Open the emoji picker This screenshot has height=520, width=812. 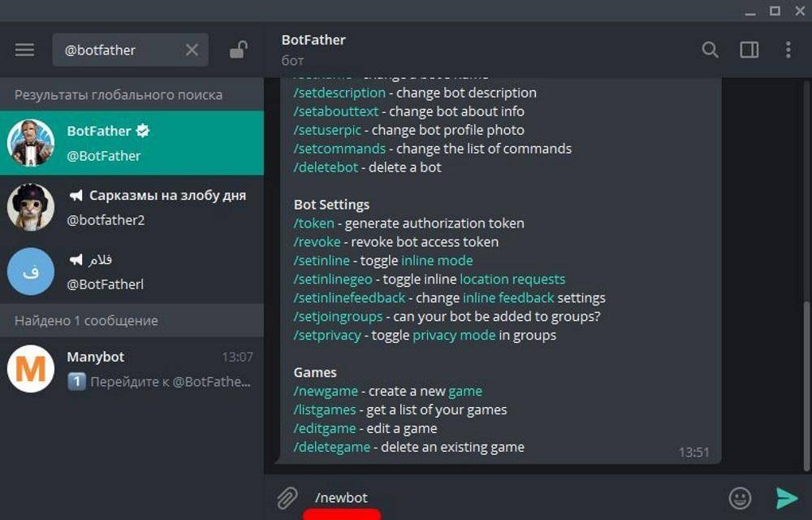point(740,498)
